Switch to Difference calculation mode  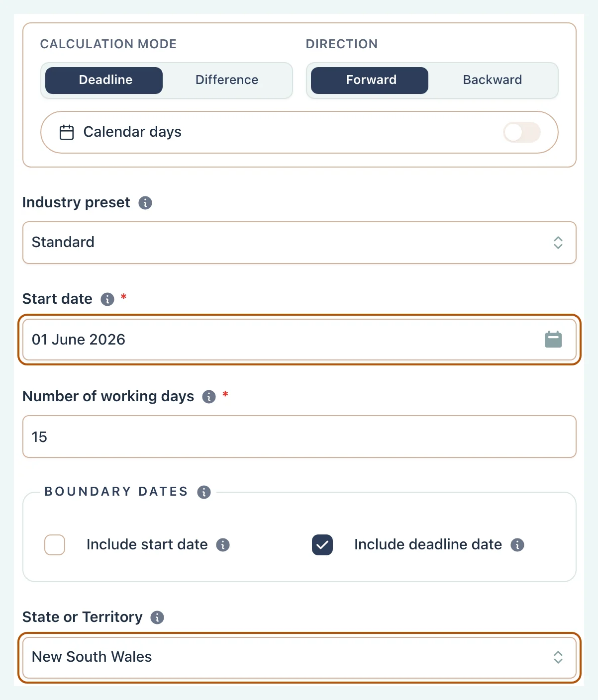tap(227, 81)
